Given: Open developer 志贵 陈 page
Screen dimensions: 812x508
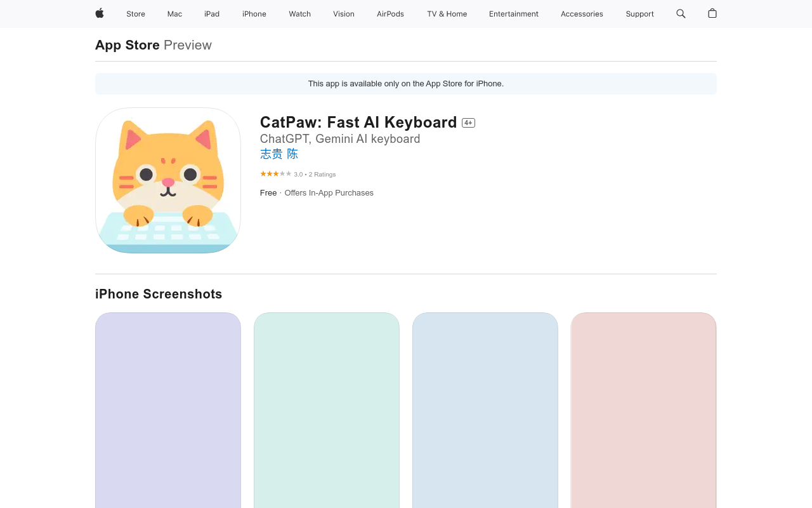Looking at the screenshot, I should (279, 154).
